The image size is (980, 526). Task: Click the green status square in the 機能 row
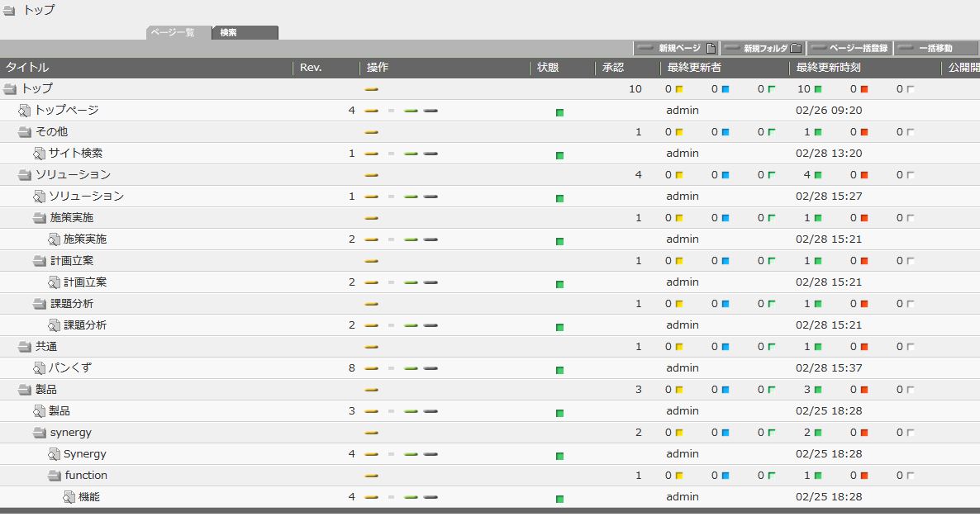(x=559, y=499)
